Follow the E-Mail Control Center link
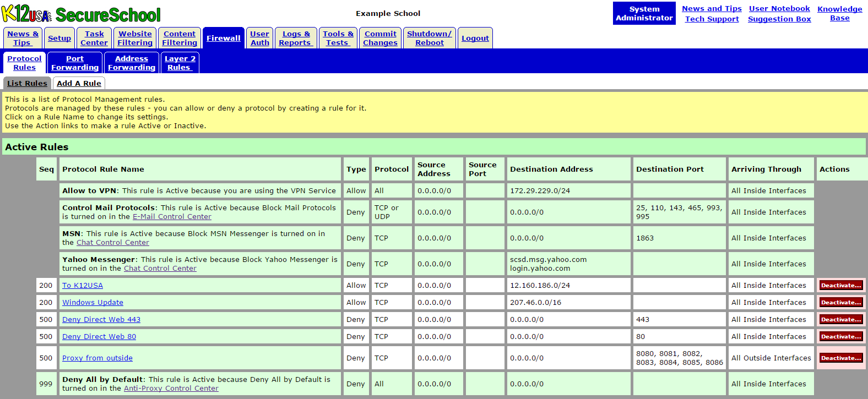The height and width of the screenshot is (399, 868). pos(172,217)
